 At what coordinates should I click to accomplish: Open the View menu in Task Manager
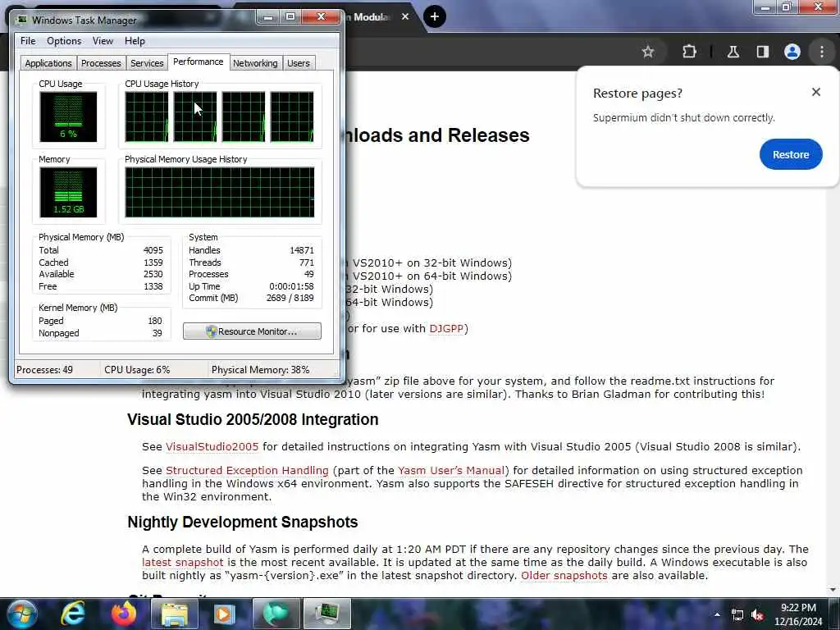[103, 41]
